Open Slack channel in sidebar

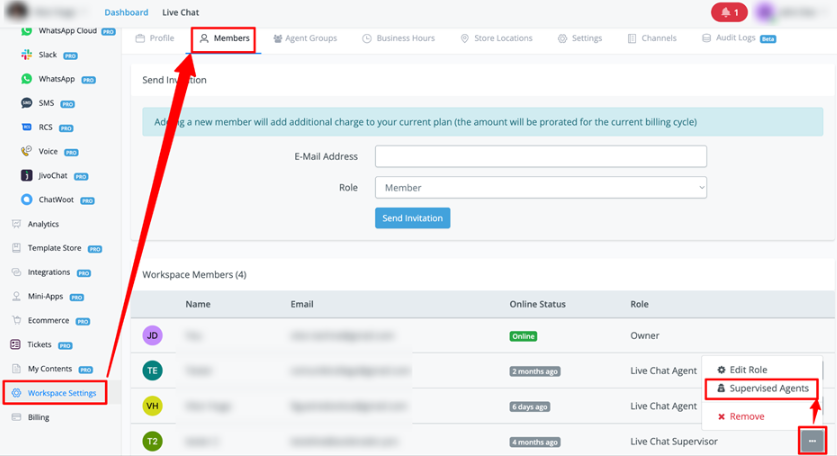coord(47,55)
